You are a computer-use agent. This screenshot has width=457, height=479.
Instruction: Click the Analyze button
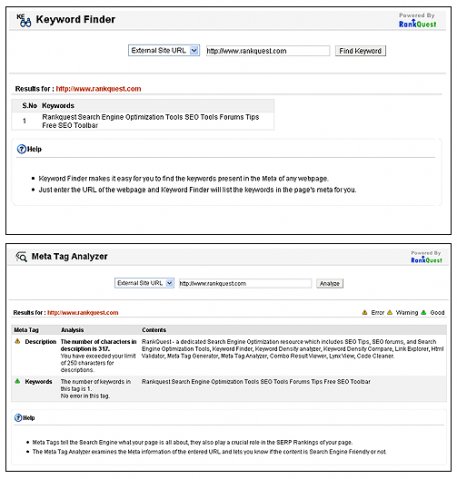click(330, 283)
